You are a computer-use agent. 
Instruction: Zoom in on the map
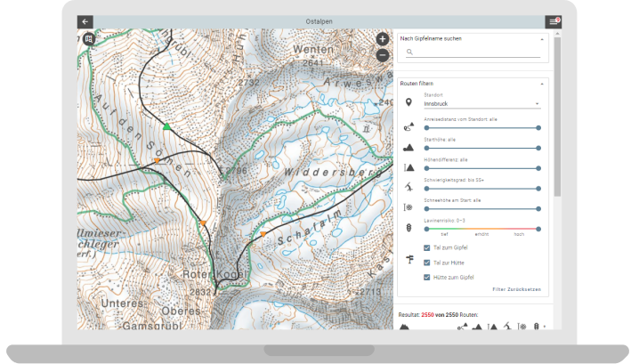(x=382, y=39)
